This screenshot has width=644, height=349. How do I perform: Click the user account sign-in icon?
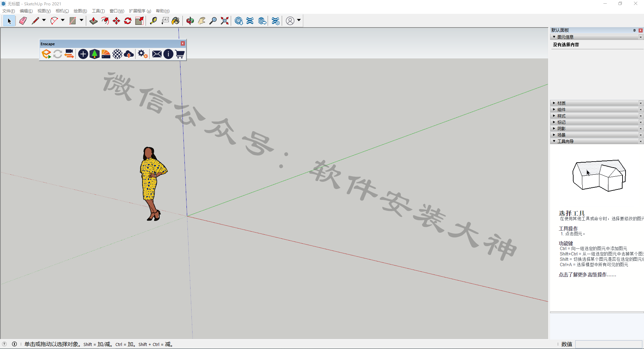[290, 21]
